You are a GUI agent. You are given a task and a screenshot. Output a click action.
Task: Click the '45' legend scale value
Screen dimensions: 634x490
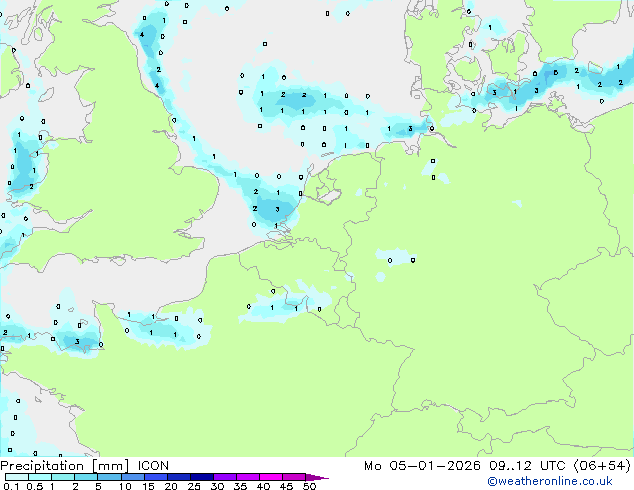point(286,486)
